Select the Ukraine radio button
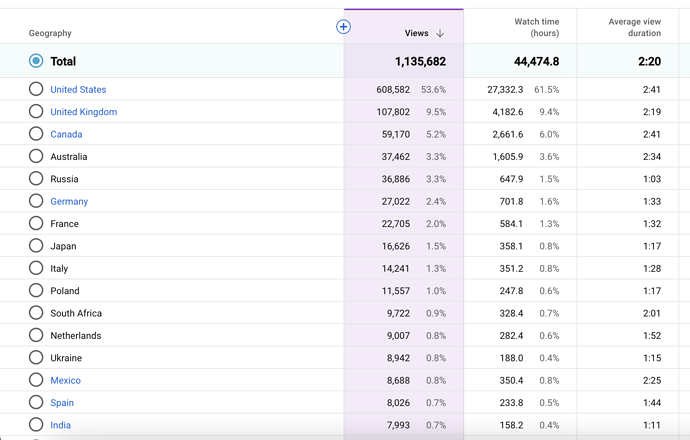The height and width of the screenshot is (440, 690). pos(36,357)
